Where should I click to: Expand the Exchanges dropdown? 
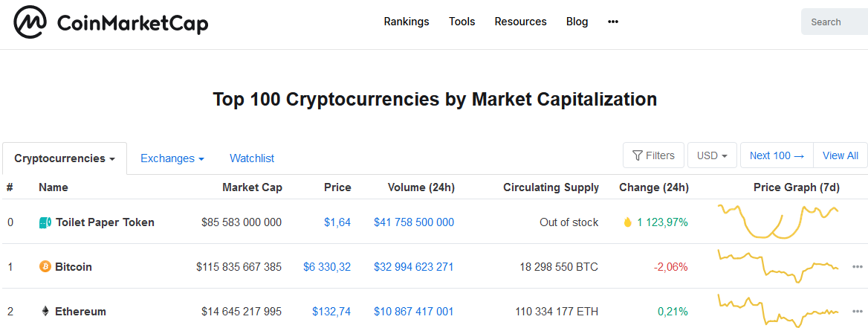(x=172, y=158)
